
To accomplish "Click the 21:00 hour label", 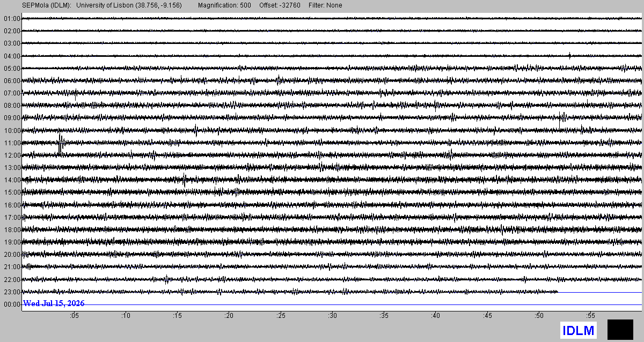I will pos(12,267).
